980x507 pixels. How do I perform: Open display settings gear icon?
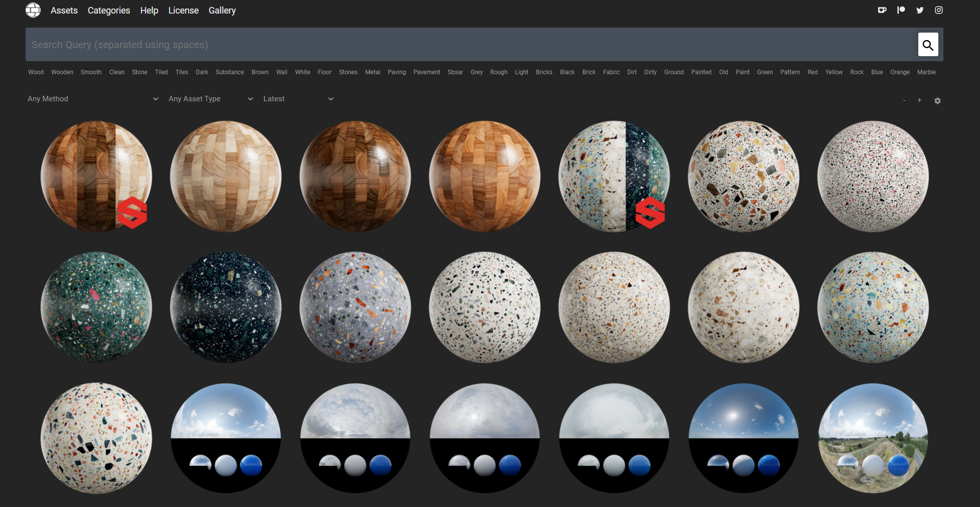point(937,101)
